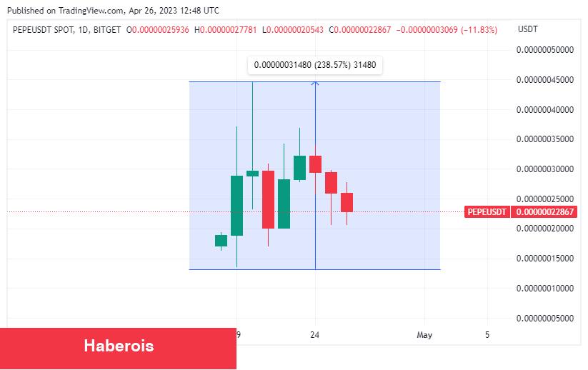588x370 pixels.
Task: Select the last red candlestick on chart
Action: (347, 202)
